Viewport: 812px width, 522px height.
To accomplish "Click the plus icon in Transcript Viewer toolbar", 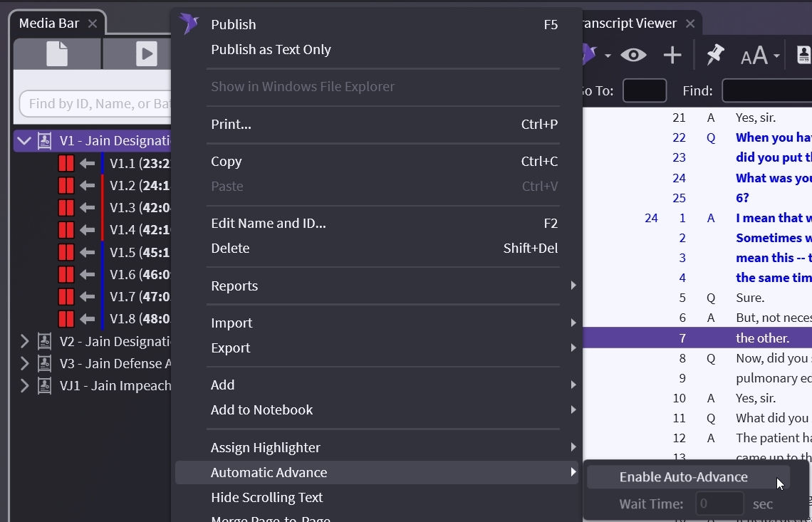I will point(672,55).
